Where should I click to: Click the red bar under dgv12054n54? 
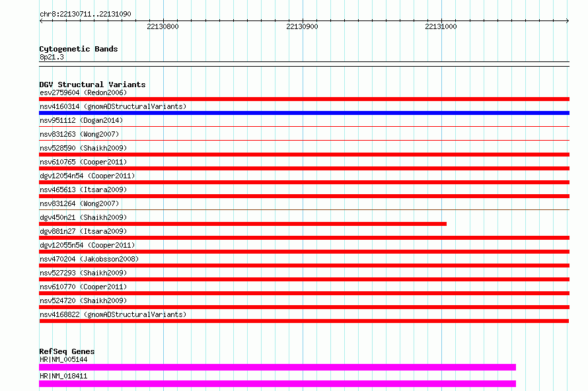[304, 182]
